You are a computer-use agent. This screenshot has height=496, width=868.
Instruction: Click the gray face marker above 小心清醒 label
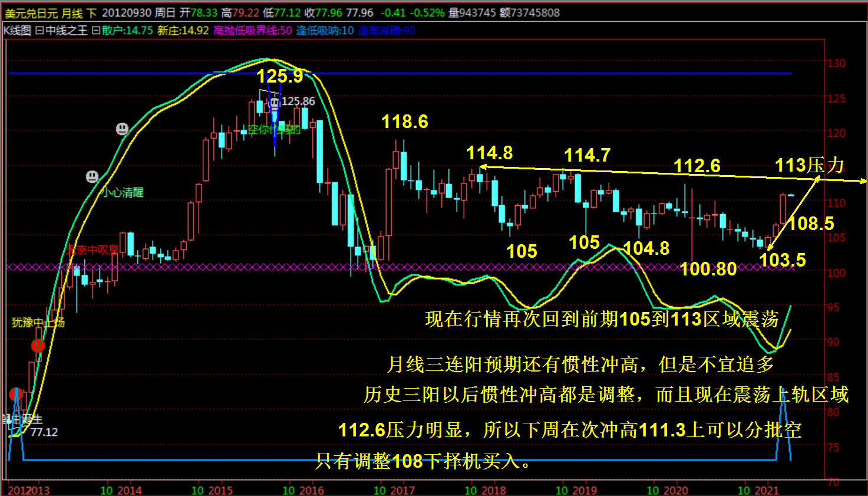point(92,176)
